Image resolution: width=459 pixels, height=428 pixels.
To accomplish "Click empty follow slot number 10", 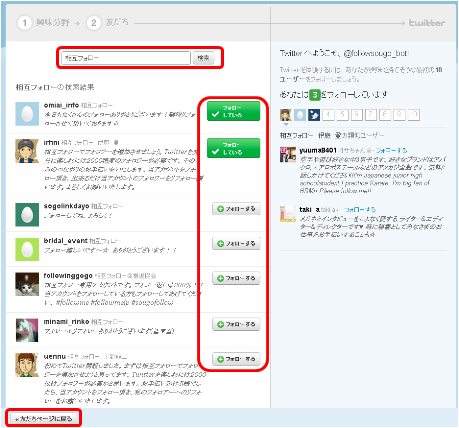I will pos(413,115).
